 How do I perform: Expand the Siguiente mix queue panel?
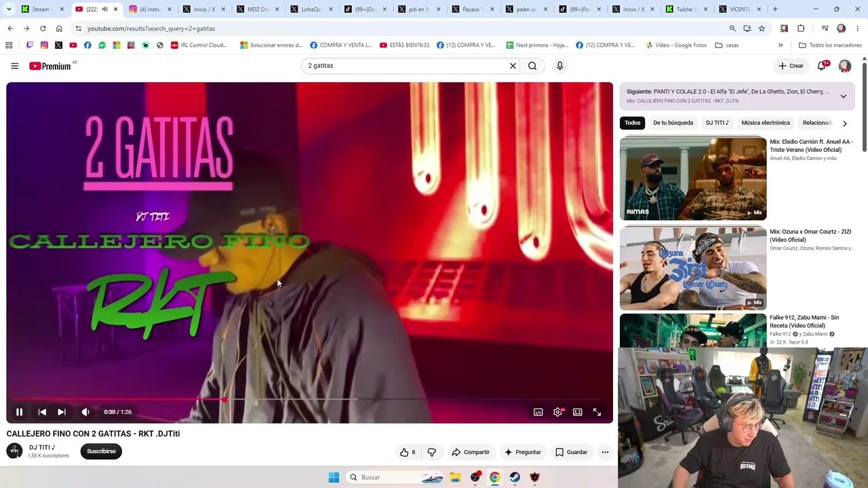pos(843,96)
